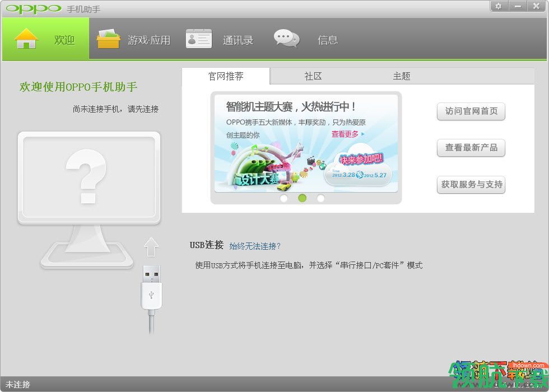This screenshot has width=549, height=392.
Task: Click the 通讯录 contact card icon
Action: 198,39
